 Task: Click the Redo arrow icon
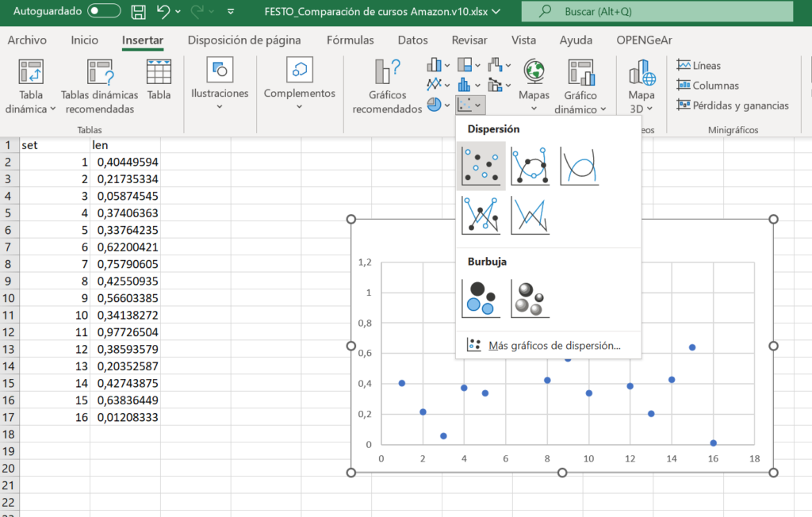pos(197,11)
